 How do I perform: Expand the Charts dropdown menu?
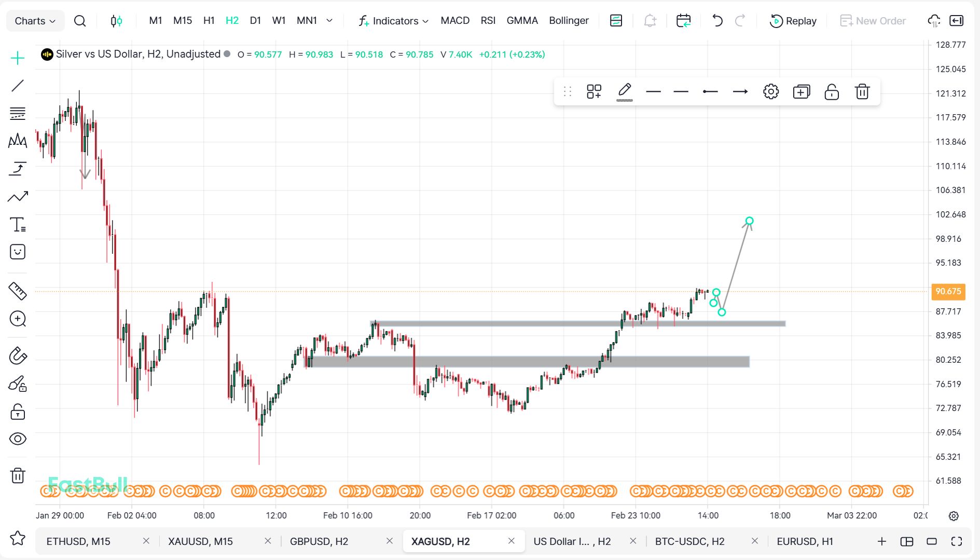pos(35,21)
